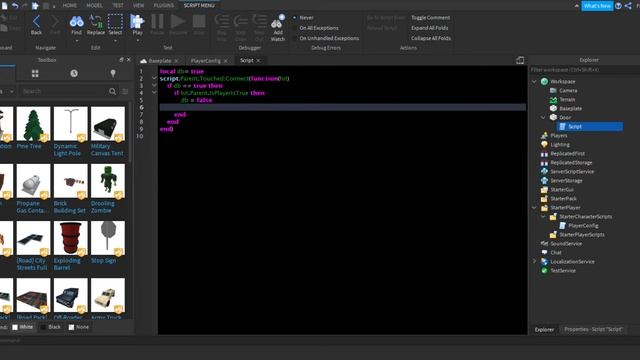Open the toolbox Recent clock tab icon
Screen dimensions: 640x360
pos(74,73)
